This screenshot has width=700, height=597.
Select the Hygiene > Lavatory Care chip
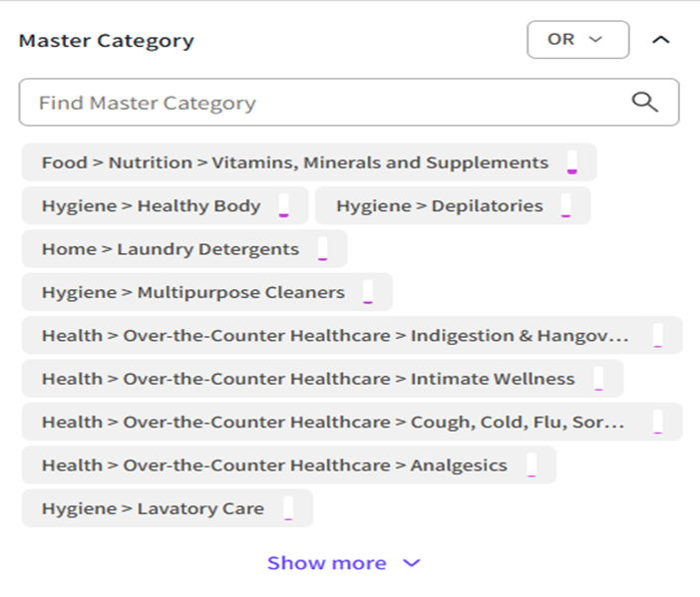[153, 508]
